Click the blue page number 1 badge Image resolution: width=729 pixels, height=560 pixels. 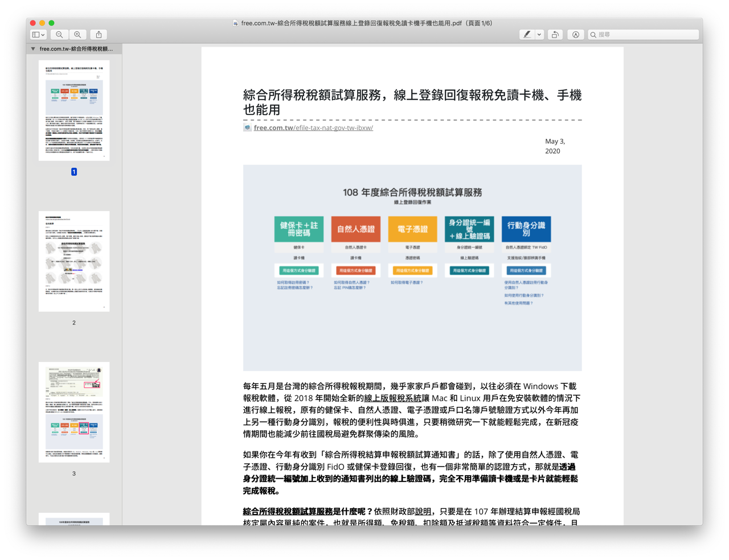pos(74,172)
